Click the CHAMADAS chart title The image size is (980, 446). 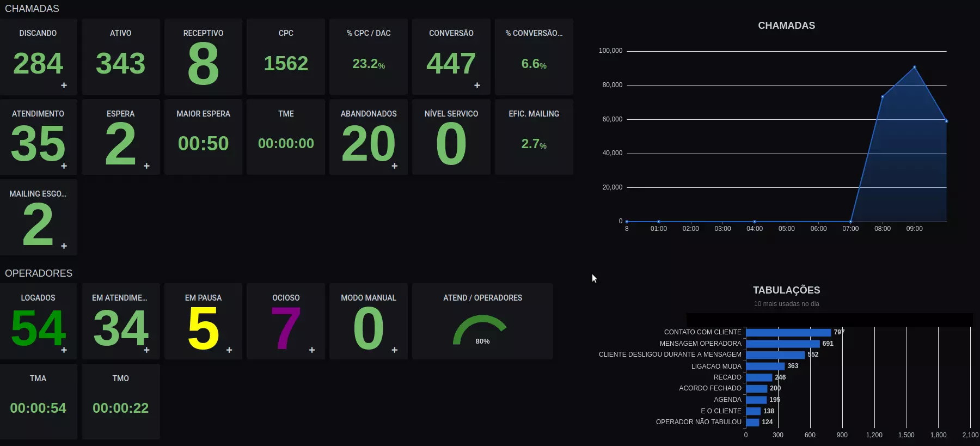point(786,26)
